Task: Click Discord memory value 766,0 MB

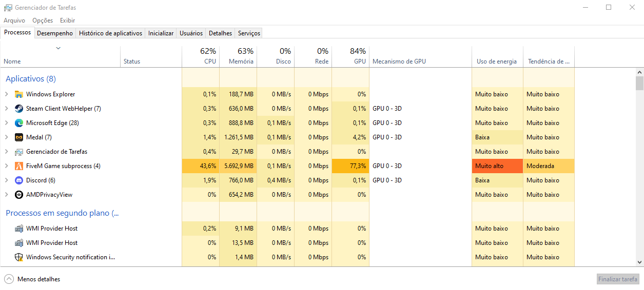Action: tap(238, 180)
